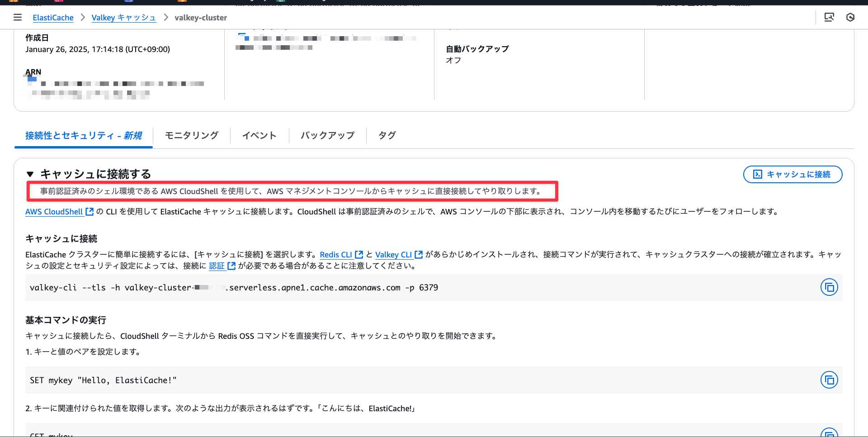Open CloudShell icon in top bar

click(x=829, y=17)
